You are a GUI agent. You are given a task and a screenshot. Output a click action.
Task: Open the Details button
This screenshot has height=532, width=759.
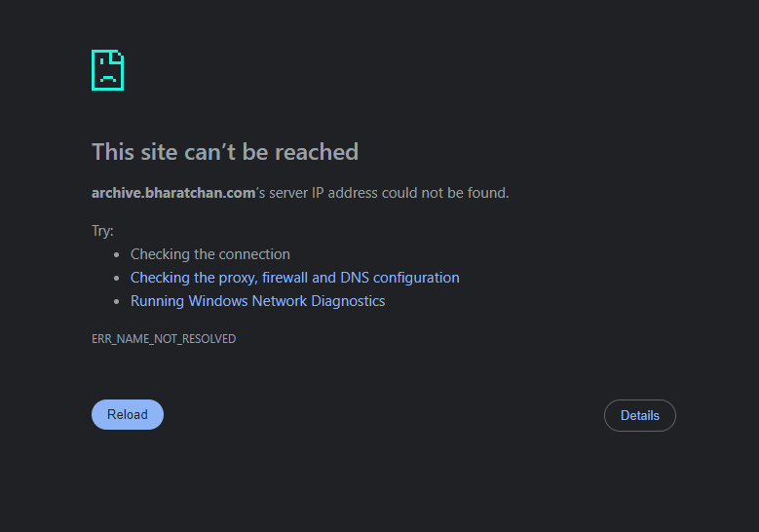tap(639, 415)
